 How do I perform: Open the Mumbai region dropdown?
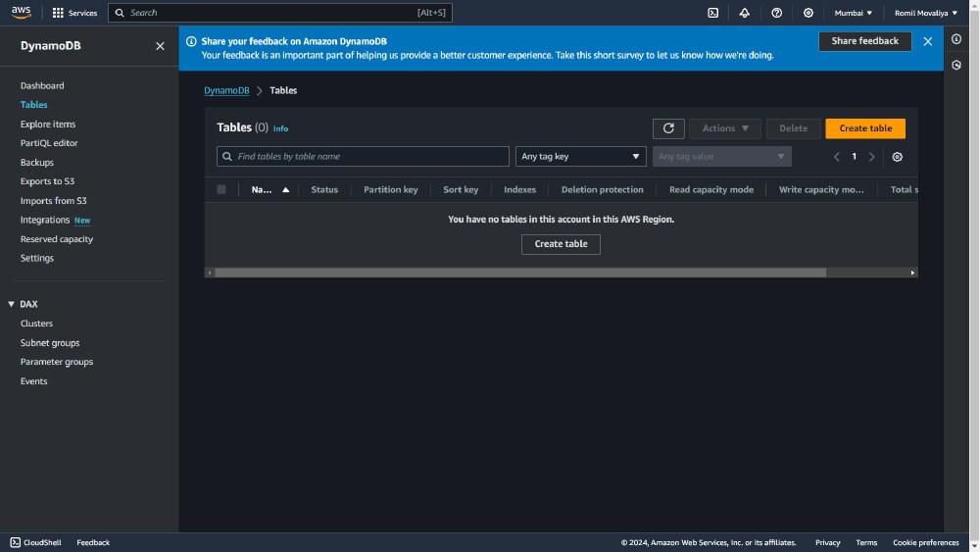853,13
